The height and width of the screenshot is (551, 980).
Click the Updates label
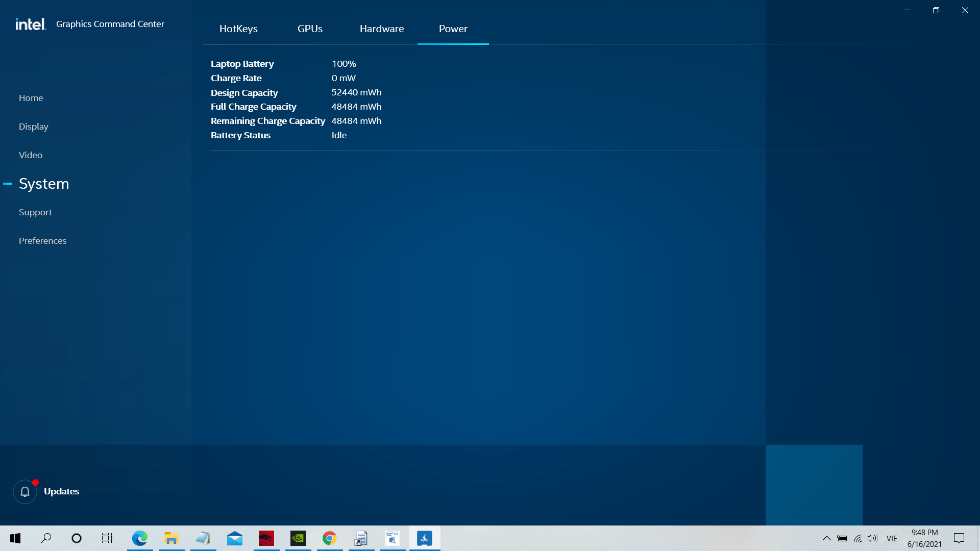point(61,491)
